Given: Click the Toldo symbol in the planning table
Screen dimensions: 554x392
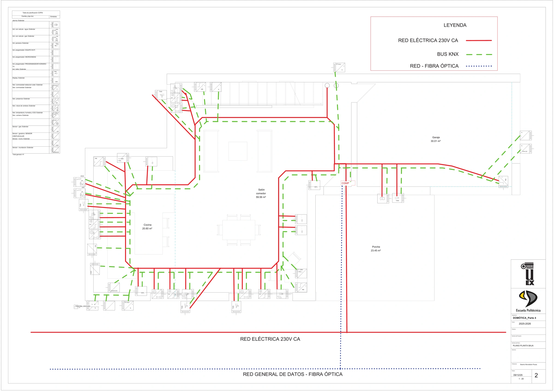Looking at the screenshot, I should (x=55, y=73).
